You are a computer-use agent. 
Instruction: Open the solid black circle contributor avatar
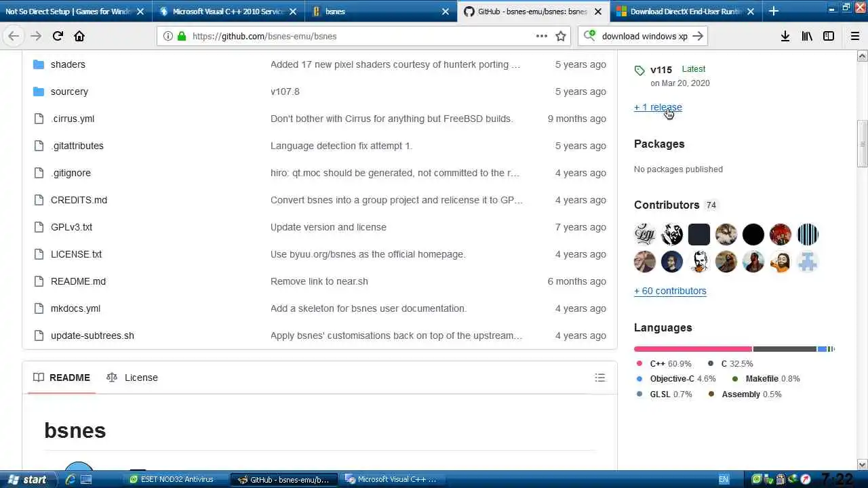pyautogui.click(x=753, y=235)
